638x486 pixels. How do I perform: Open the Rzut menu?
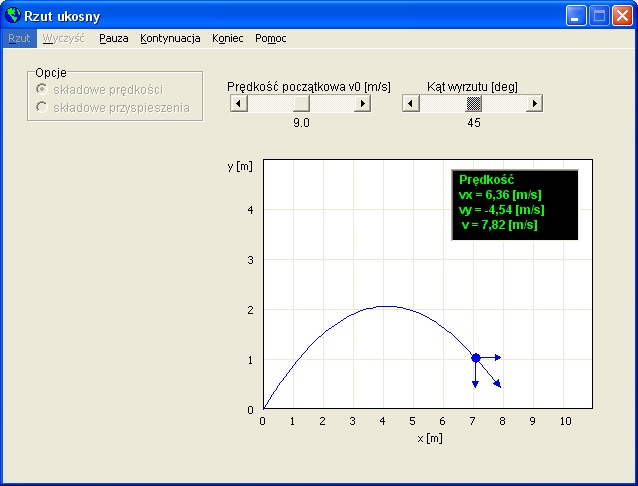point(19,38)
